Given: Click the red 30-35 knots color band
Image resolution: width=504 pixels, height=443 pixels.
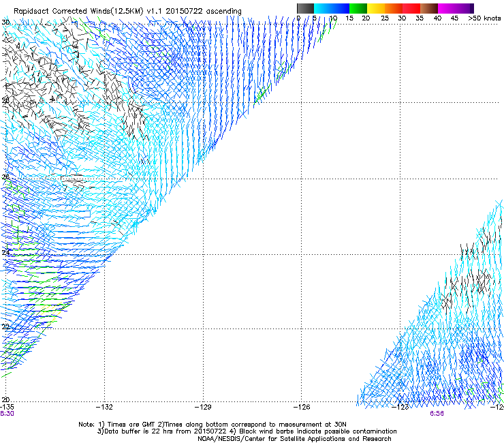Looking at the screenshot, I should click(411, 8).
